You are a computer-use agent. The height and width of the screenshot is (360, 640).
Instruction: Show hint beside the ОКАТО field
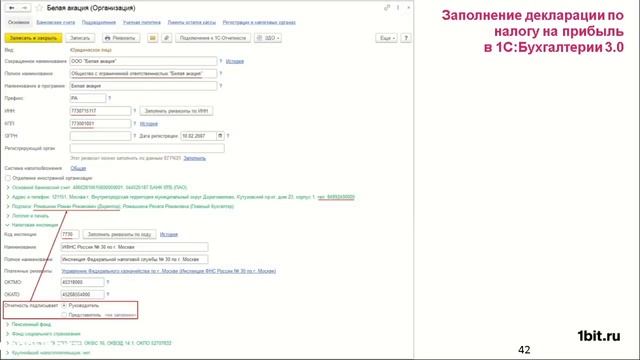(x=108, y=294)
